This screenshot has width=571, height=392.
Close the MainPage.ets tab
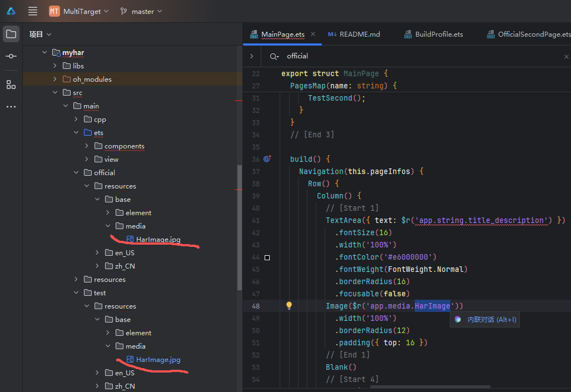[x=313, y=34]
